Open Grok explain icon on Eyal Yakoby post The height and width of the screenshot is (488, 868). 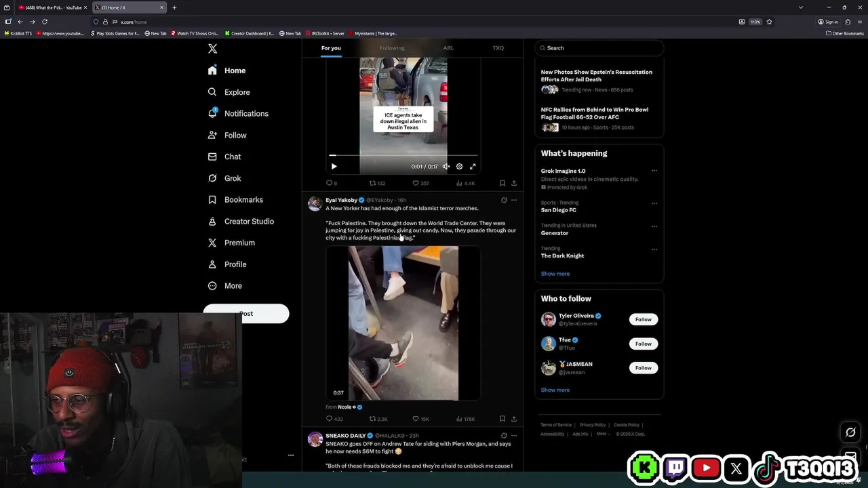click(x=504, y=200)
